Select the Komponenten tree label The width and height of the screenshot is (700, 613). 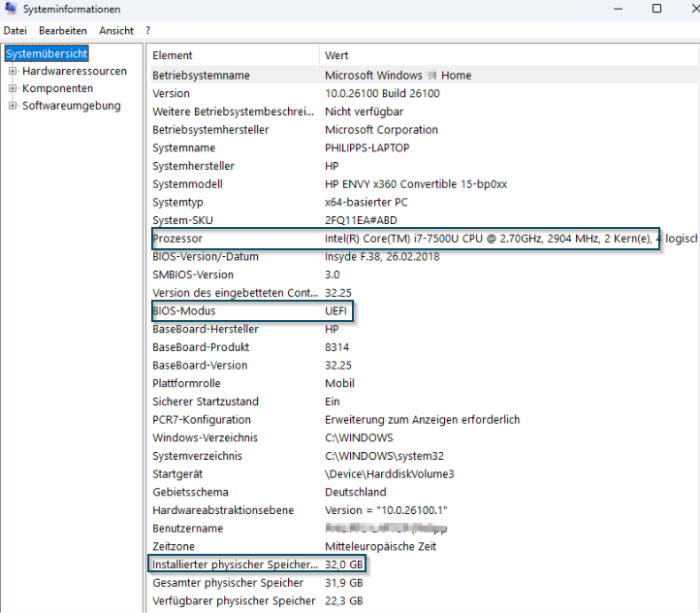(x=57, y=88)
